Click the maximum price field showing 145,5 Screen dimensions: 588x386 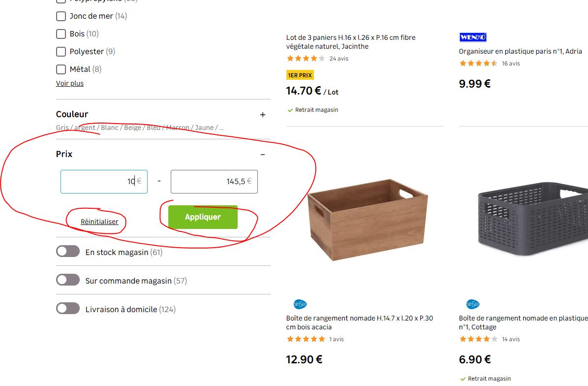pos(214,182)
